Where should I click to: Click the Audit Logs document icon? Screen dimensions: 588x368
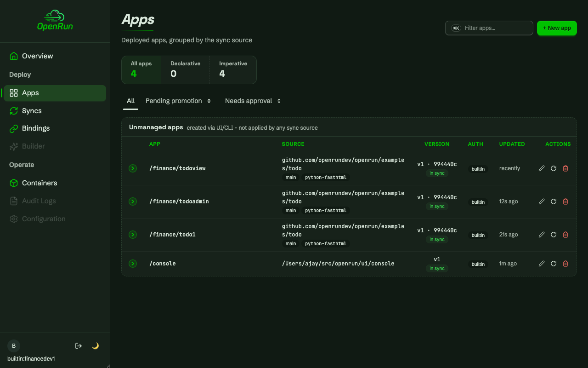coord(14,201)
